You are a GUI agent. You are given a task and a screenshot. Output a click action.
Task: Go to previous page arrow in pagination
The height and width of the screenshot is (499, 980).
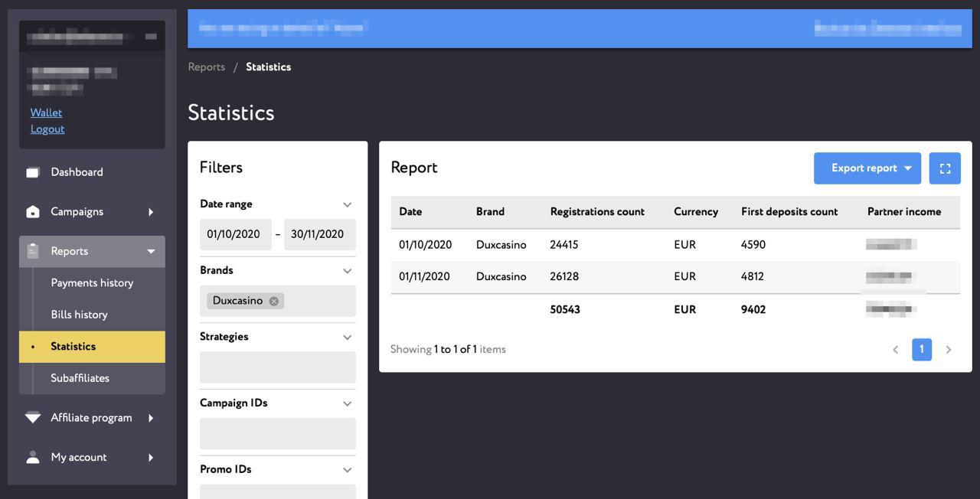pyautogui.click(x=895, y=350)
